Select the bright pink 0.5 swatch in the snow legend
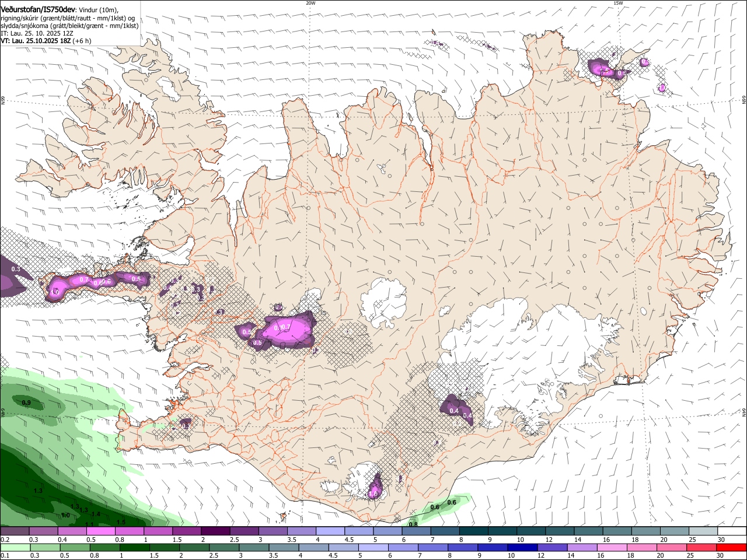The image size is (747, 560). pos(100,531)
